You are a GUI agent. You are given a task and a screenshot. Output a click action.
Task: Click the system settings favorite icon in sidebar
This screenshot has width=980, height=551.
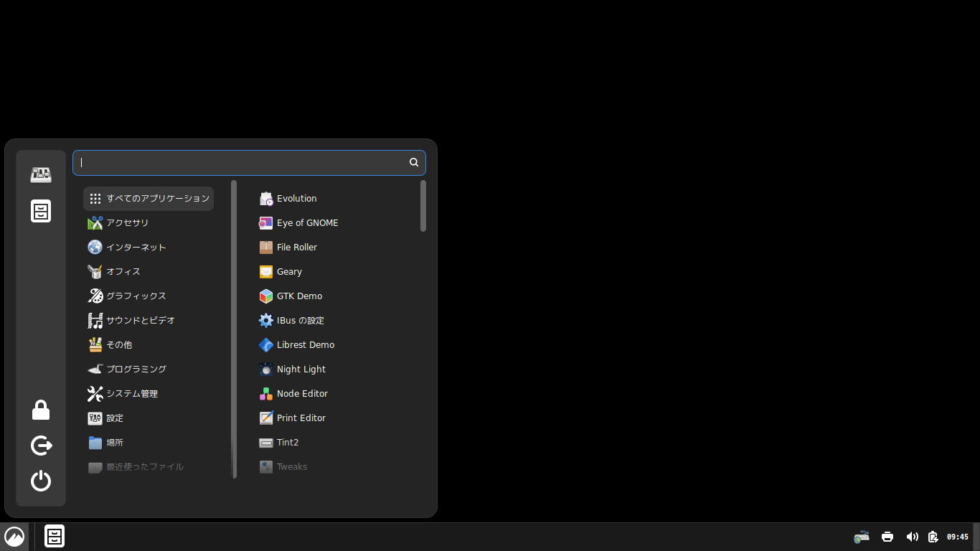41,175
